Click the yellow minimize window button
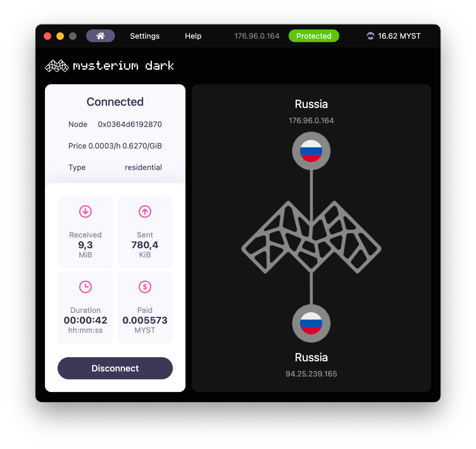Screen dimensions: 476x449 pos(60,36)
